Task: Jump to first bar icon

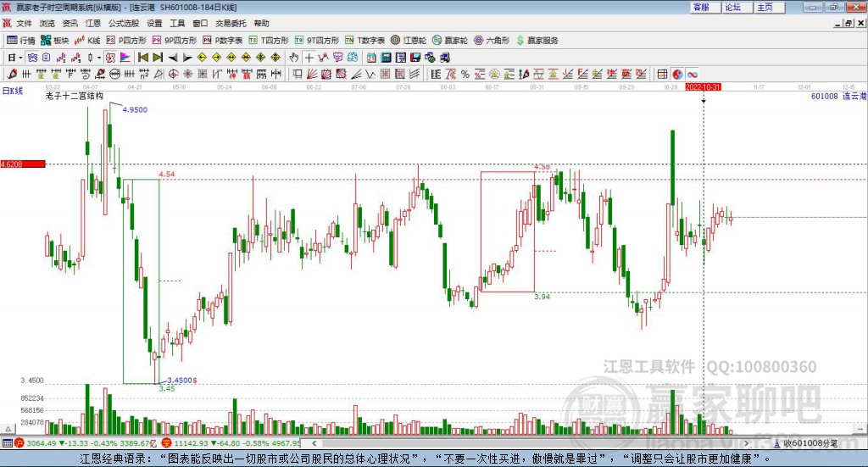Action: pos(142,58)
